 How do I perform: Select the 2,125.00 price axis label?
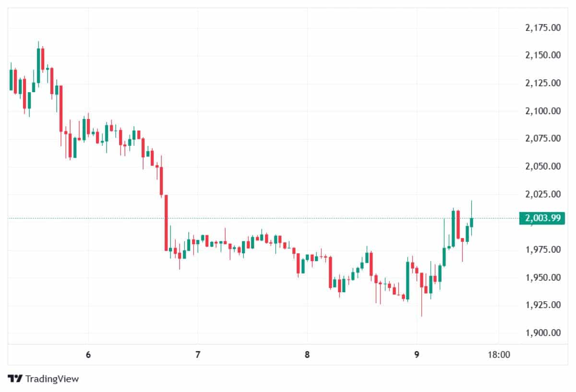point(543,83)
